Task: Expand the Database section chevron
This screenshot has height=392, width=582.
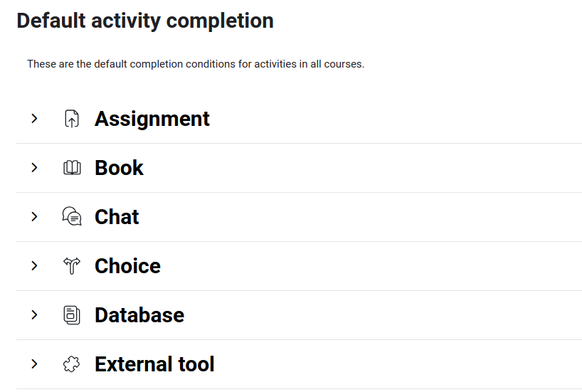Action: pyautogui.click(x=35, y=314)
